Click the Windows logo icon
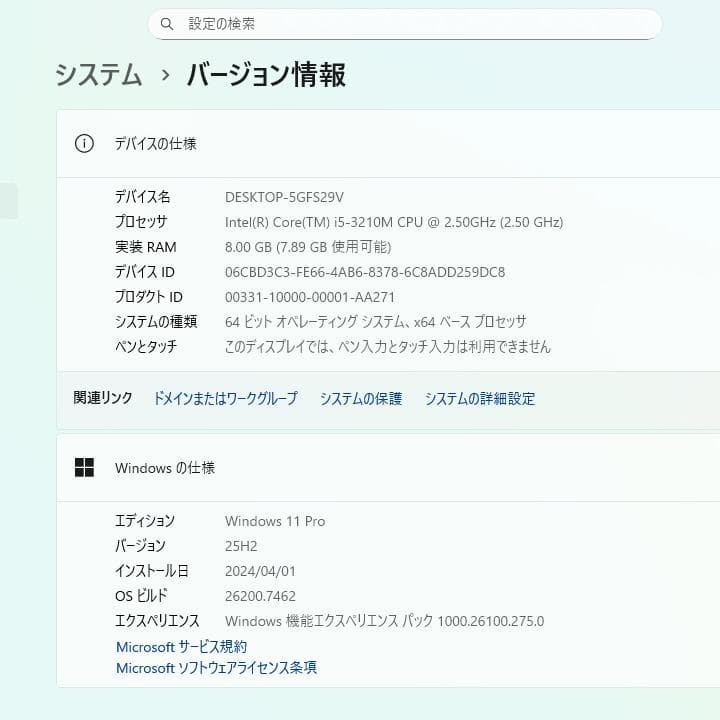The width and height of the screenshot is (720, 720). (84, 468)
